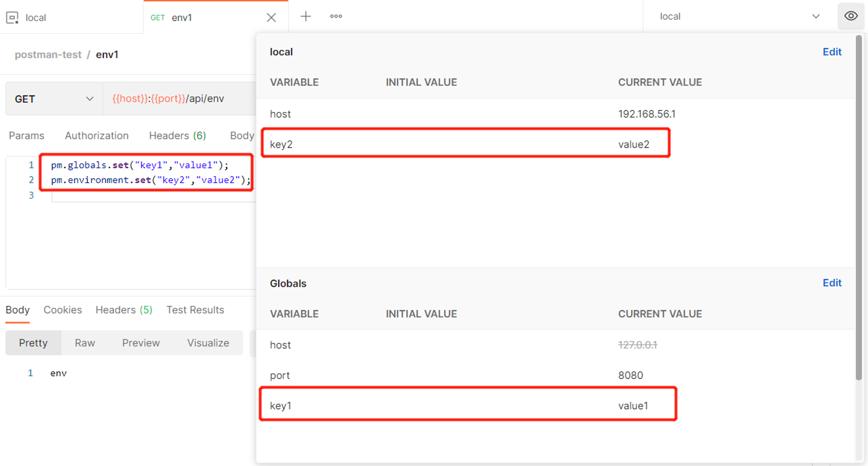Click the Globals section heading

point(288,284)
